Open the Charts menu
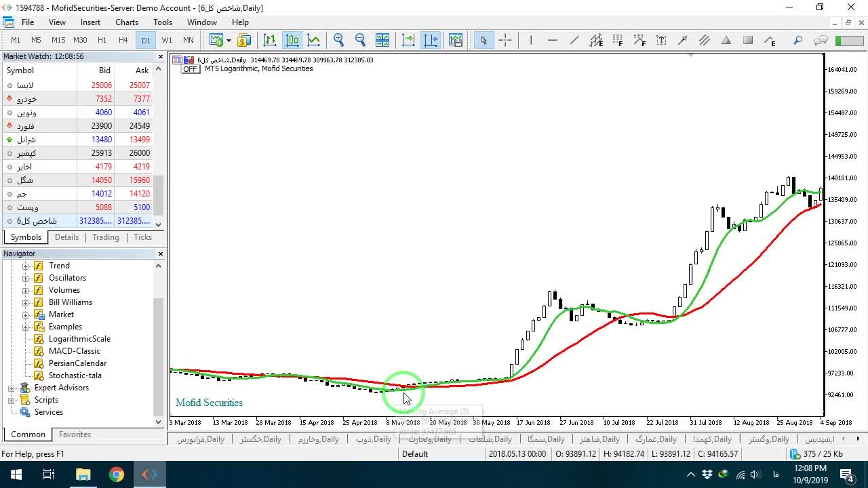This screenshot has width=868, height=488. coord(127,22)
